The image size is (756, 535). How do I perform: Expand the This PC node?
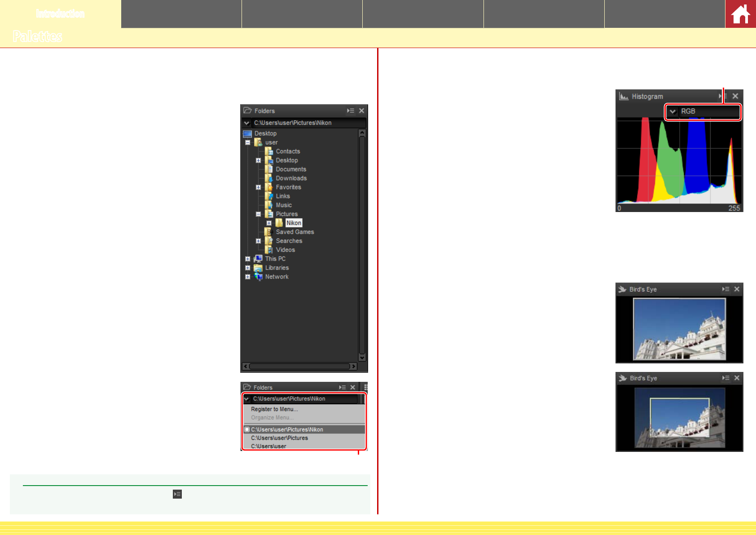tap(247, 259)
